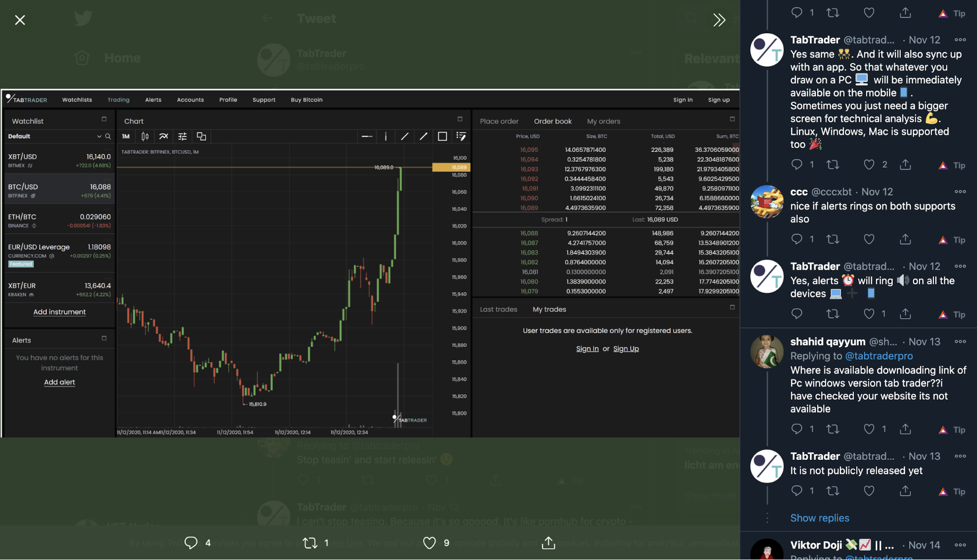Retweet ccc's reply about alerts

[833, 239]
